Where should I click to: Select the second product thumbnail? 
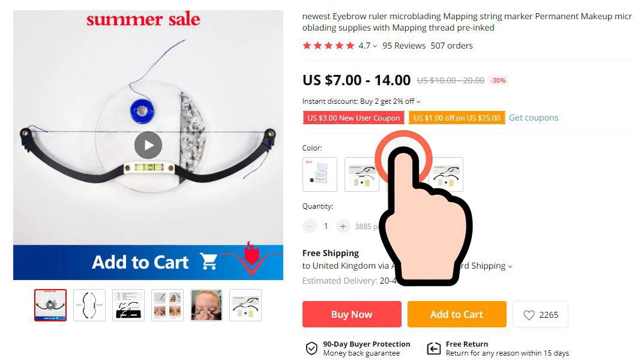coord(89,305)
